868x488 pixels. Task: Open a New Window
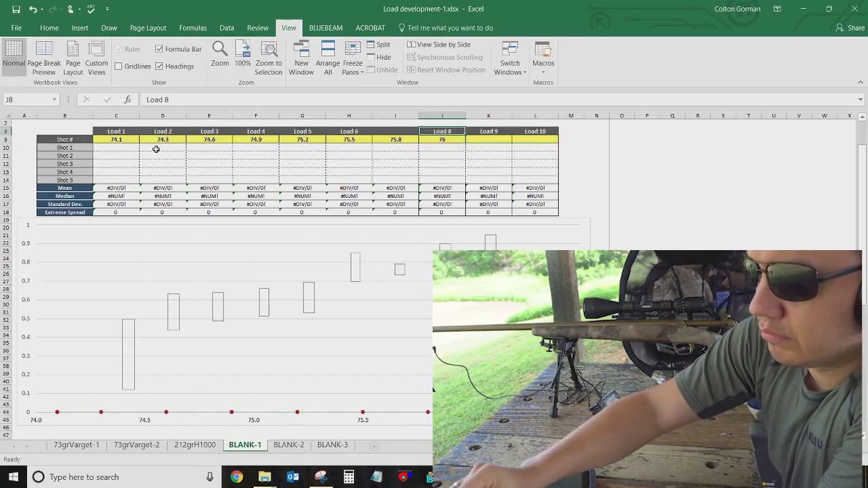point(301,58)
